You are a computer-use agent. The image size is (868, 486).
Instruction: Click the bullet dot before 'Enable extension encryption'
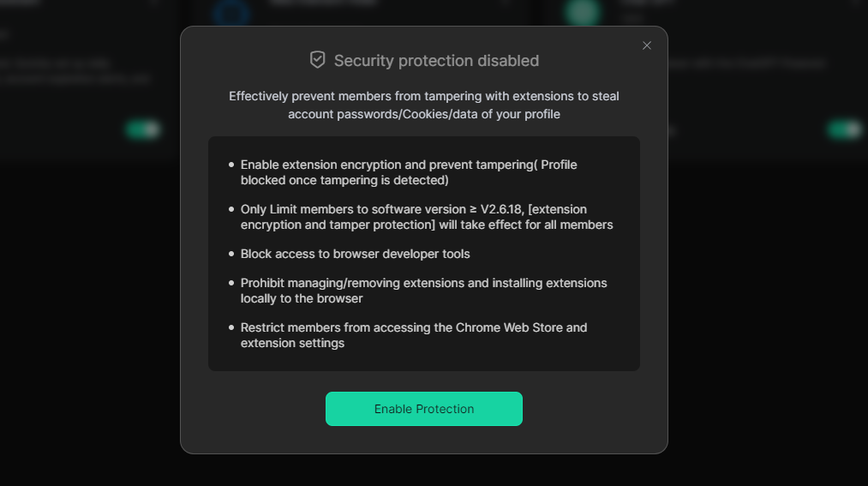[231, 165]
